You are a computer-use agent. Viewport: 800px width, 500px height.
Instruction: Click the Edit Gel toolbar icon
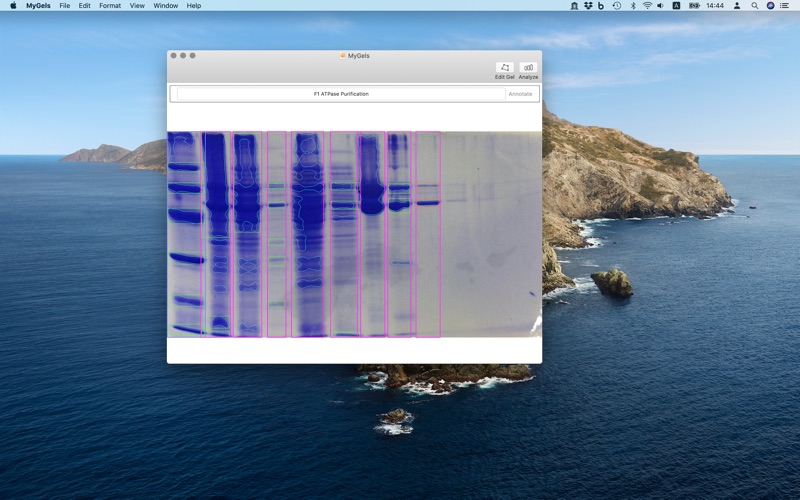point(504,68)
